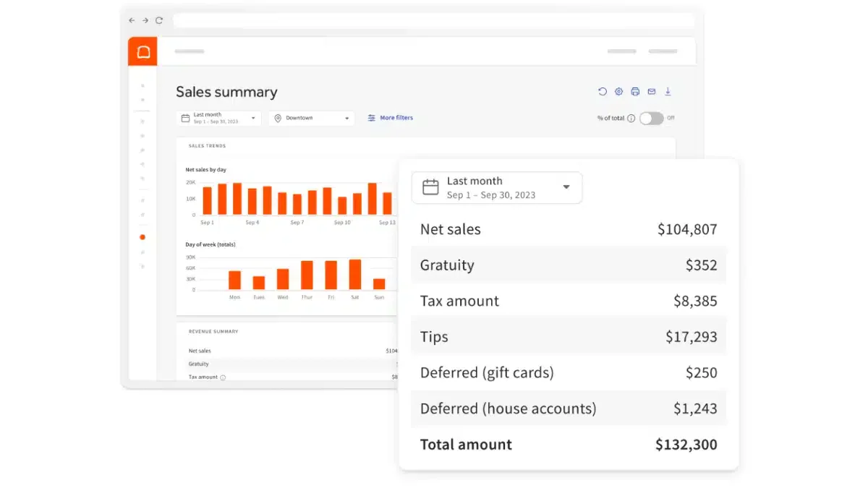The height and width of the screenshot is (488, 868).
Task: Open More filters
Action: 391,118
